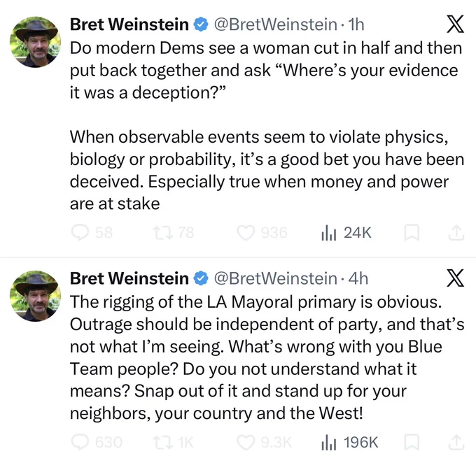The height and width of the screenshot is (463, 476).
Task: Like the tweet with 9.3K likes
Action: [264, 442]
